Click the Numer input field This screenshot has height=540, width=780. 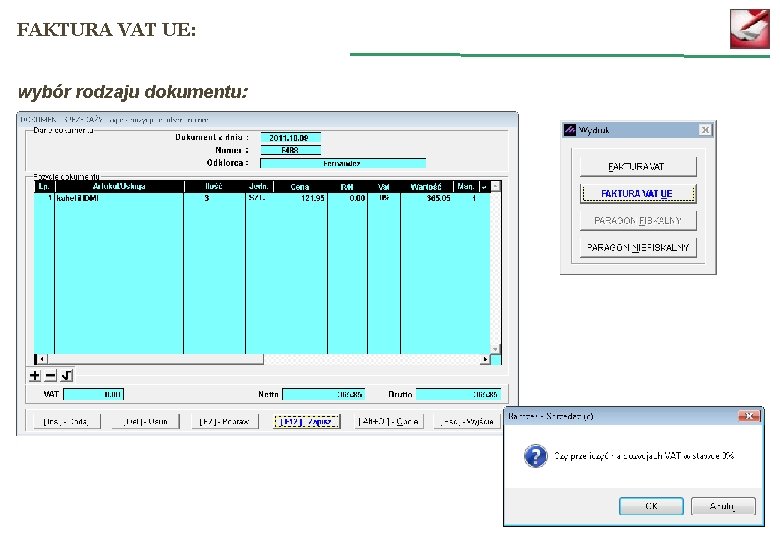291,150
